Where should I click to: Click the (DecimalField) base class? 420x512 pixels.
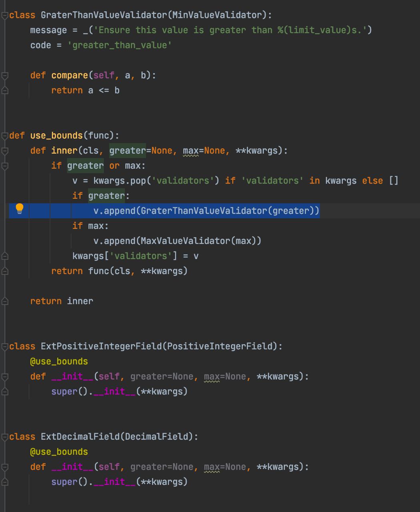point(156,437)
